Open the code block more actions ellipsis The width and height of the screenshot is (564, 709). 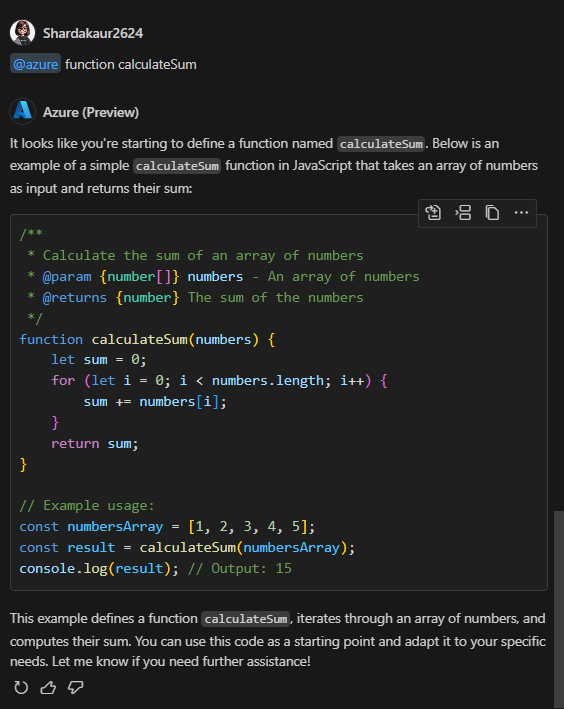pyautogui.click(x=521, y=213)
